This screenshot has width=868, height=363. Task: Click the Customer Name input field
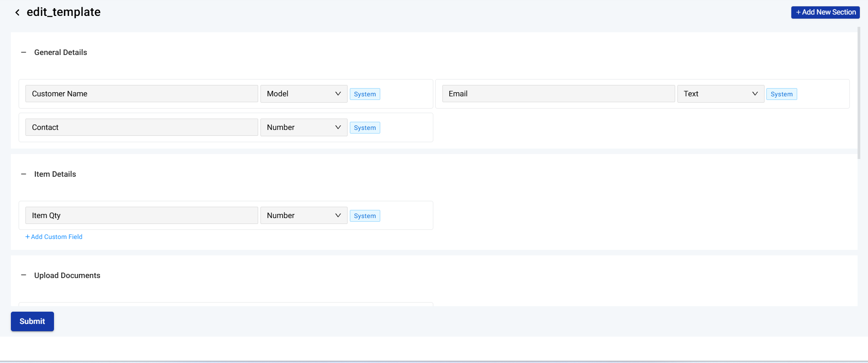coord(142,94)
